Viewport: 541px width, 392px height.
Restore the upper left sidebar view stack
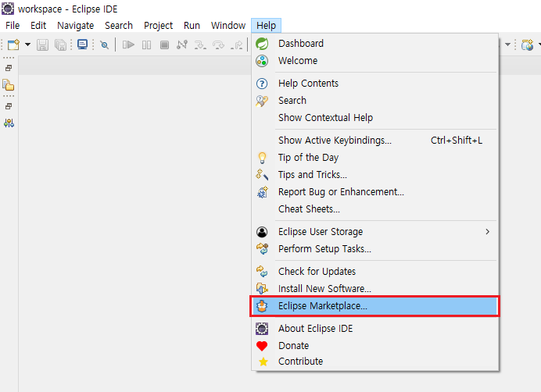coord(9,68)
